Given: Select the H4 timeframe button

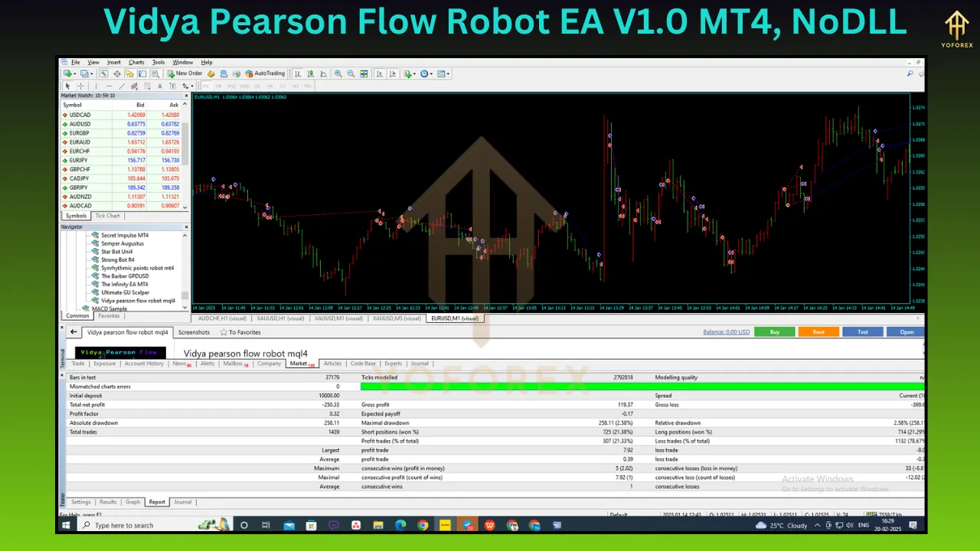Looking at the screenshot, I should tap(269, 86).
